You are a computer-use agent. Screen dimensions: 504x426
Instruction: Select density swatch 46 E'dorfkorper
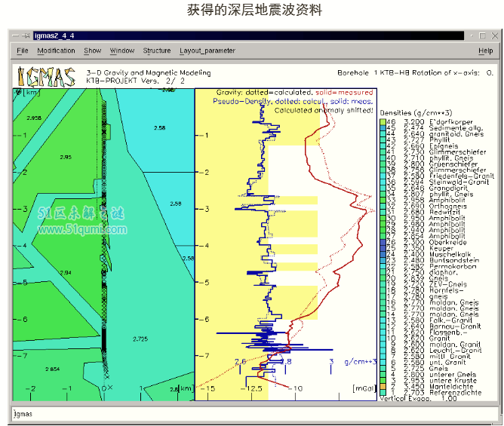click(383, 122)
